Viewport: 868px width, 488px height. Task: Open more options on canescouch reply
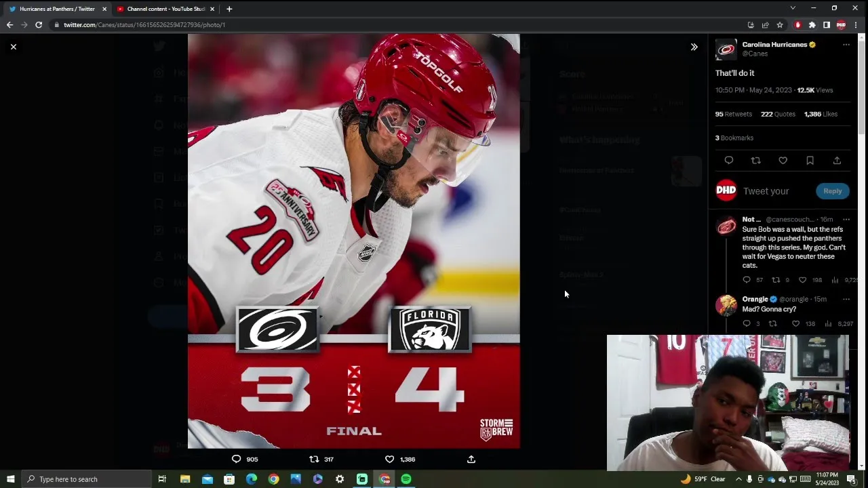click(x=846, y=220)
